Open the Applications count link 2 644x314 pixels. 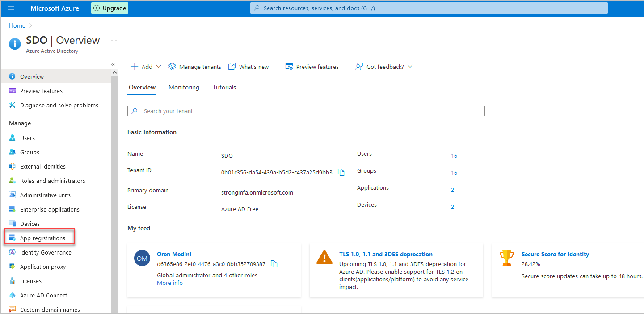click(452, 190)
